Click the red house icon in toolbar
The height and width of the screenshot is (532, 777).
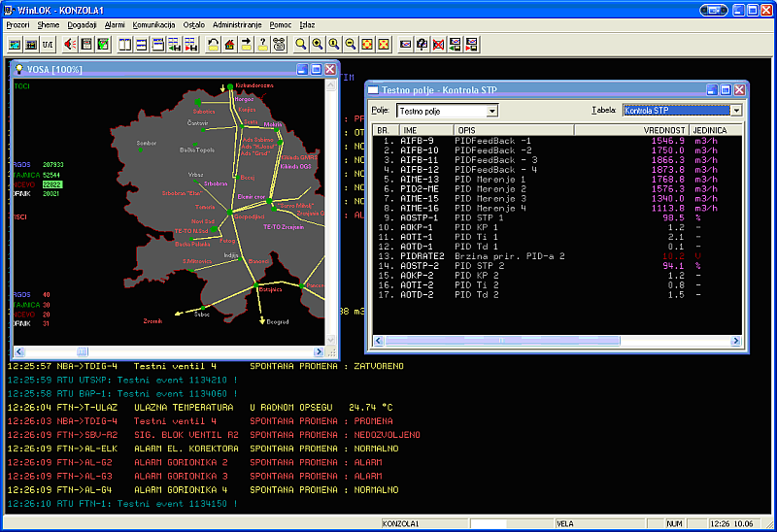tap(229, 45)
